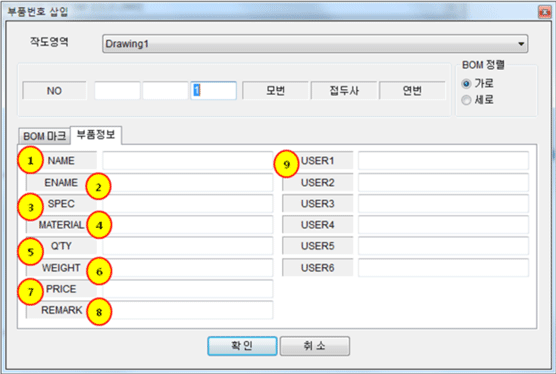This screenshot has width=556, height=374.
Task: Click the USER1 input field
Action: click(x=443, y=161)
